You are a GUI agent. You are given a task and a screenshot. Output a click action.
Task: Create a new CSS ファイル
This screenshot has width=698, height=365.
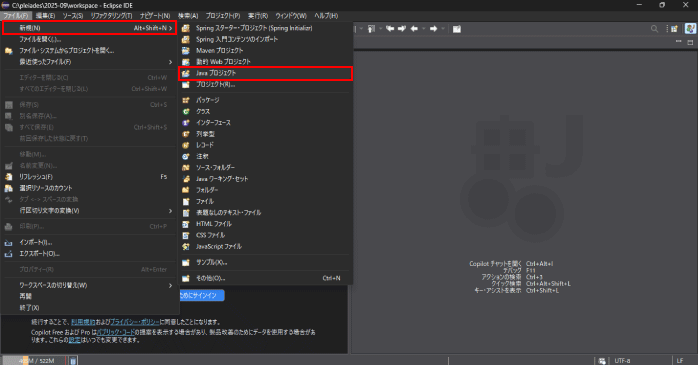coord(265,235)
